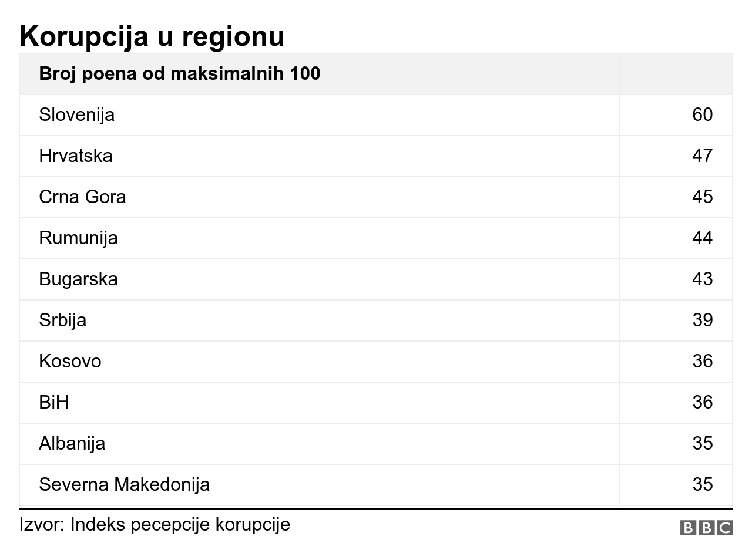Select Srbija's score value of 39

tap(702, 320)
